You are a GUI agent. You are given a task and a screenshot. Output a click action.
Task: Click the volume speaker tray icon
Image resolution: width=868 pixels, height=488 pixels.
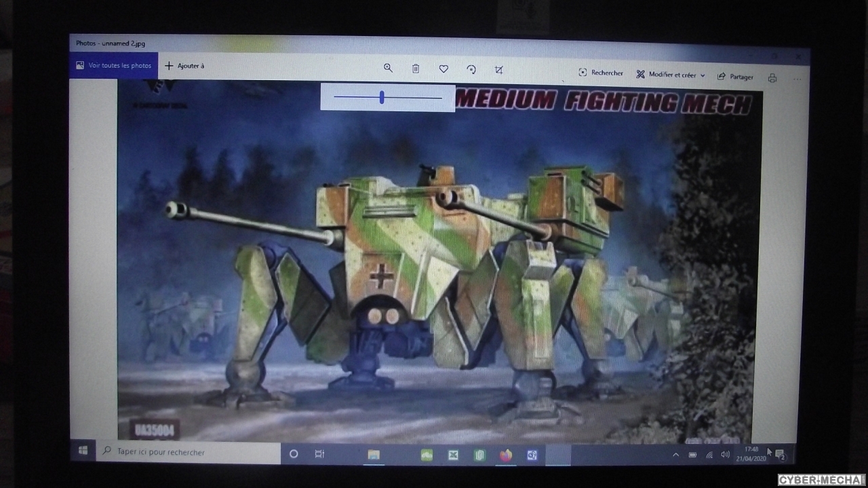725,454
